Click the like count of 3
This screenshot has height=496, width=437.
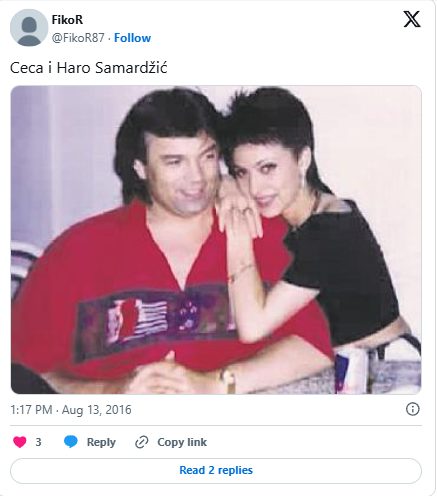pos(38,442)
